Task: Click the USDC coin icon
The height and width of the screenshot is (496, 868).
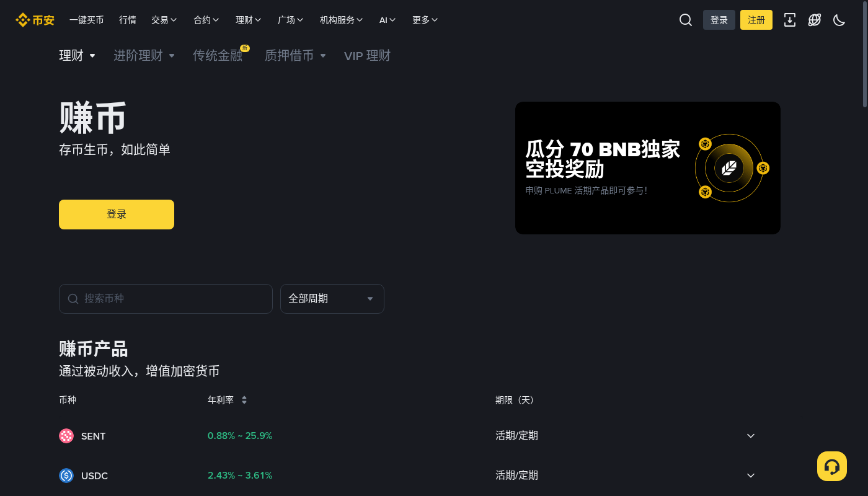Action: coord(66,476)
